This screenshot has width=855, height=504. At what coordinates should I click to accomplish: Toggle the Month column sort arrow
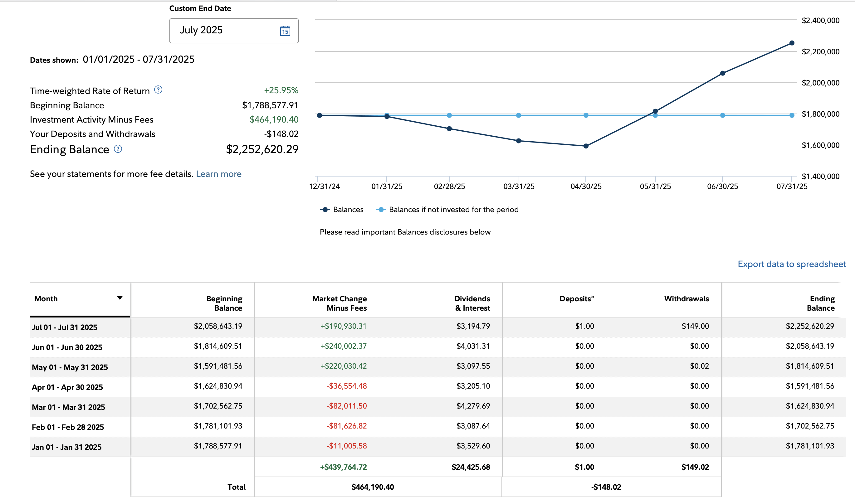(x=119, y=298)
